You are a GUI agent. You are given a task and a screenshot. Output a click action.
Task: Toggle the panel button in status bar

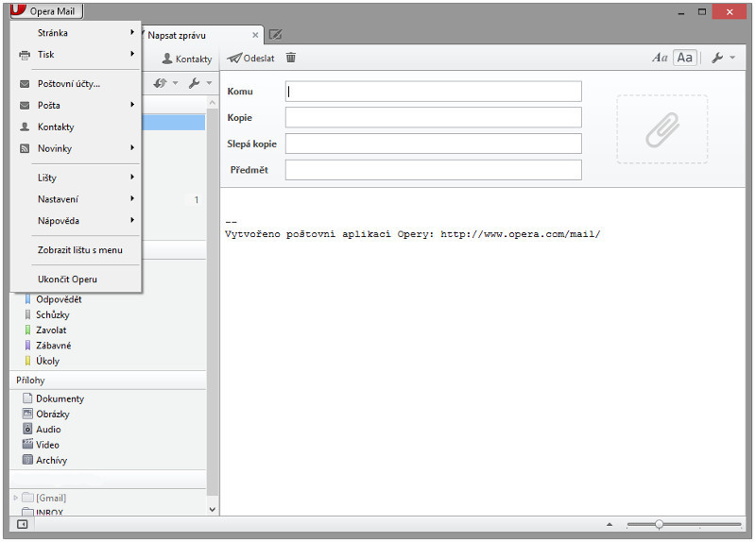click(22, 524)
